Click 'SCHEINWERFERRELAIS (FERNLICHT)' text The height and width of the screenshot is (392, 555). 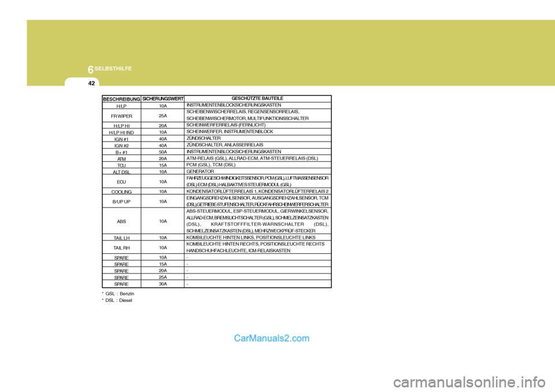point(226,125)
